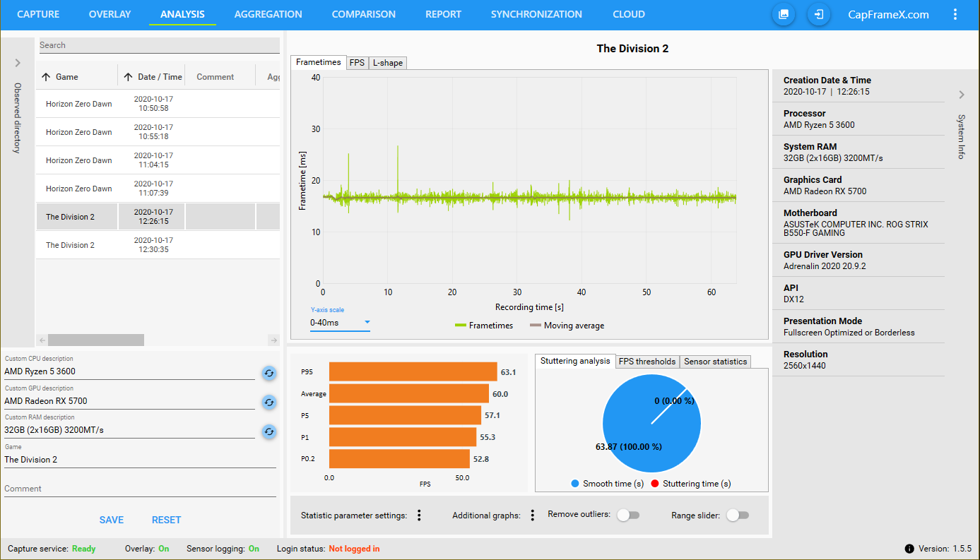Click the version info icon

(x=909, y=549)
